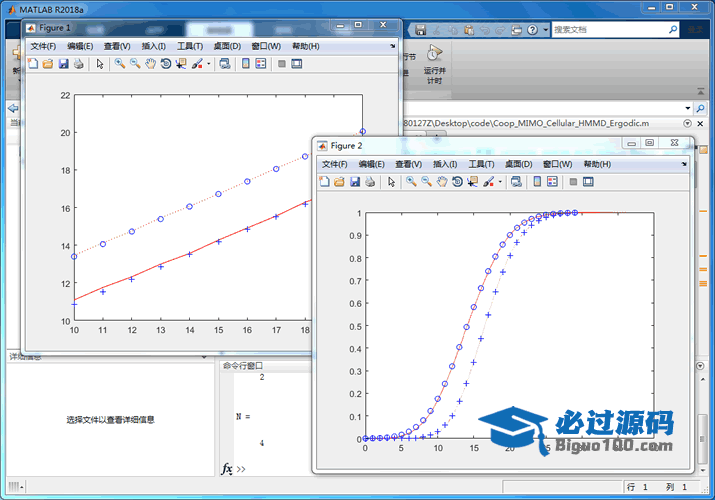
Task: Insert Colorbar in Figure 1
Action: click(246, 64)
